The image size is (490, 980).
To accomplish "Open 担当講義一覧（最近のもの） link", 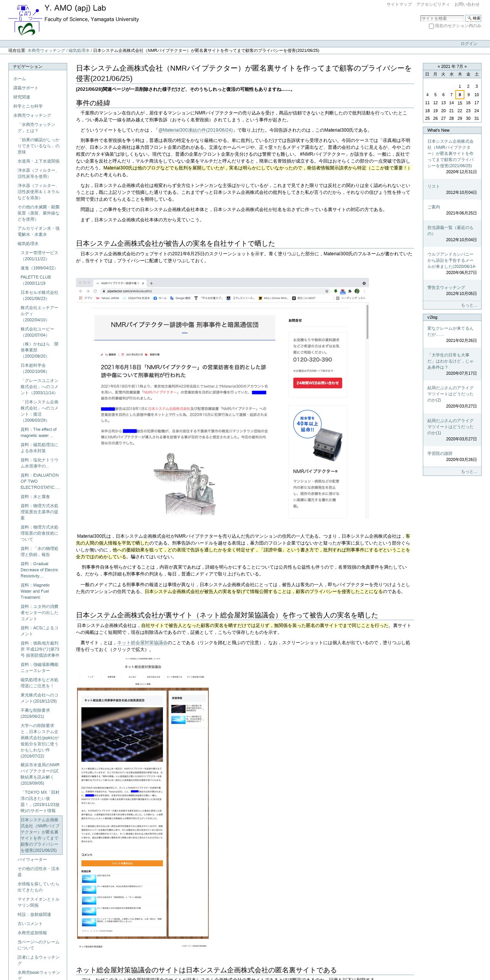I will [450, 231].
